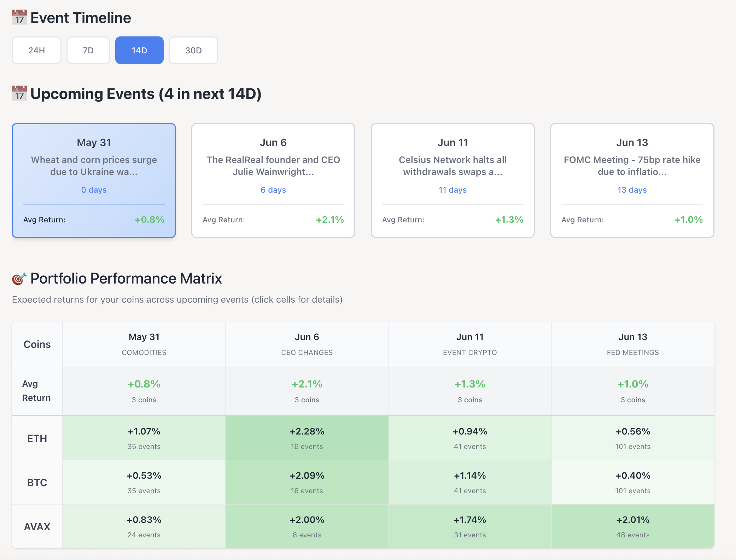The height and width of the screenshot is (560, 736).
Task: Select the 24H time range
Action: (36, 50)
